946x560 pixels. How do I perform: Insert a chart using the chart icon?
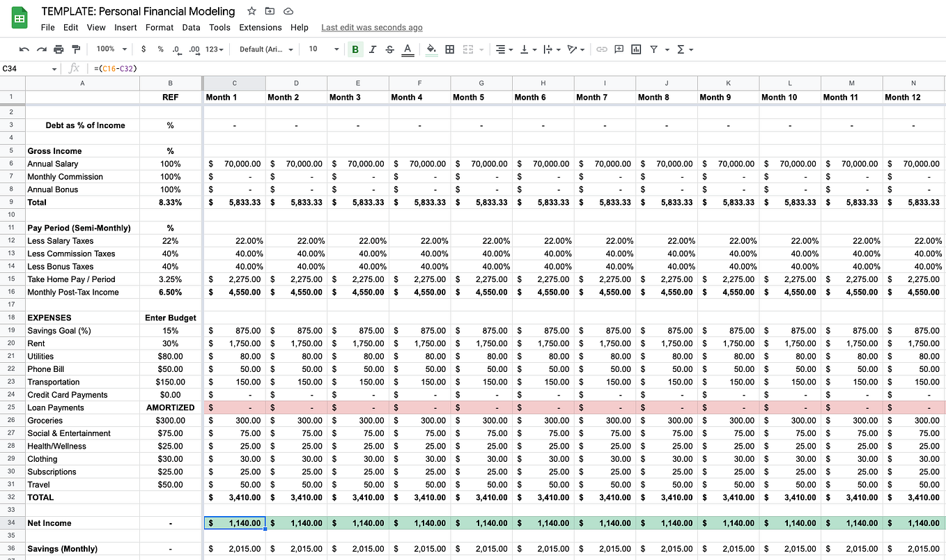pos(636,49)
